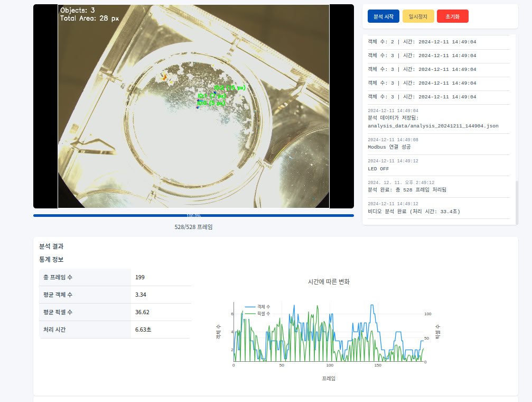Select the 평균 픽셀 수 row showing 36.62
532x402 pixels.
coord(115,312)
